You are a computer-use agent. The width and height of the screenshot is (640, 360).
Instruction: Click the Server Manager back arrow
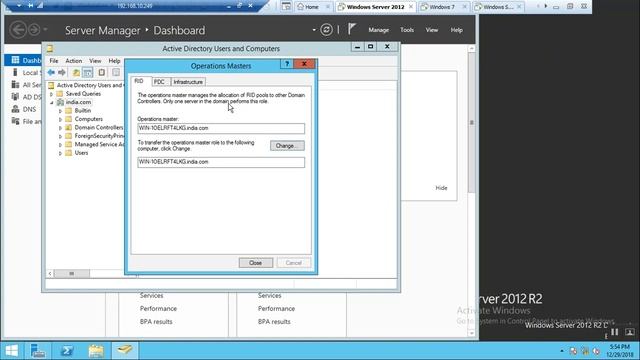pyautogui.click(x=18, y=30)
